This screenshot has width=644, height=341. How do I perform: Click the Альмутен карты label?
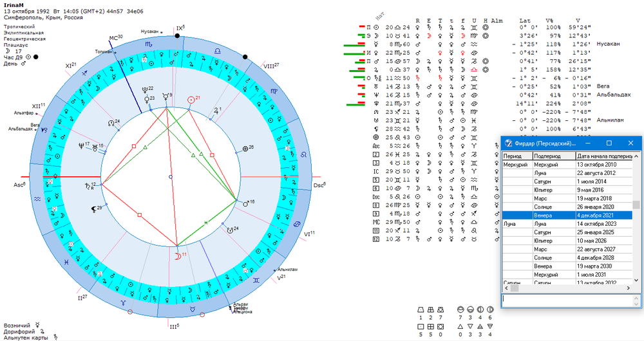pyautogui.click(x=26, y=337)
